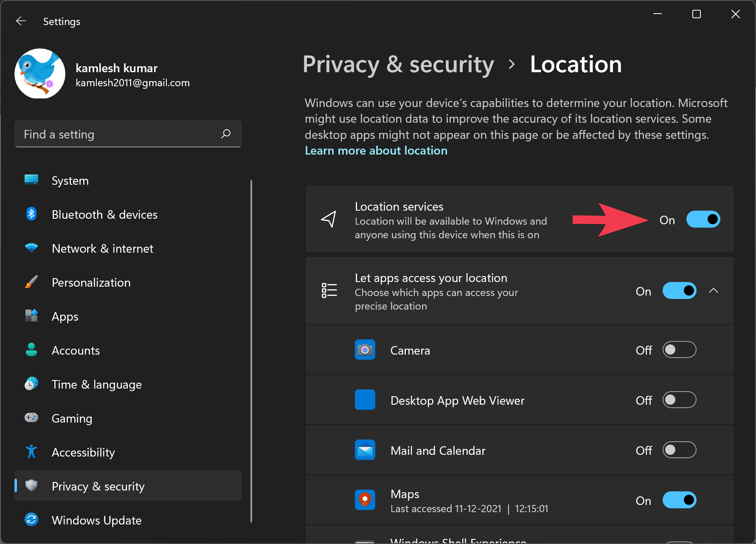Select Apps in sidebar
Image resolution: width=756 pixels, height=544 pixels.
pos(128,316)
